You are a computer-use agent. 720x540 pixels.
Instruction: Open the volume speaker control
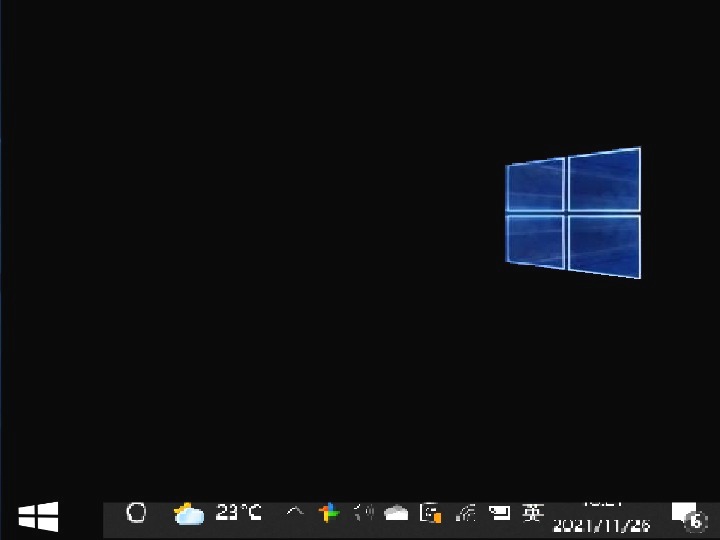click(x=363, y=513)
